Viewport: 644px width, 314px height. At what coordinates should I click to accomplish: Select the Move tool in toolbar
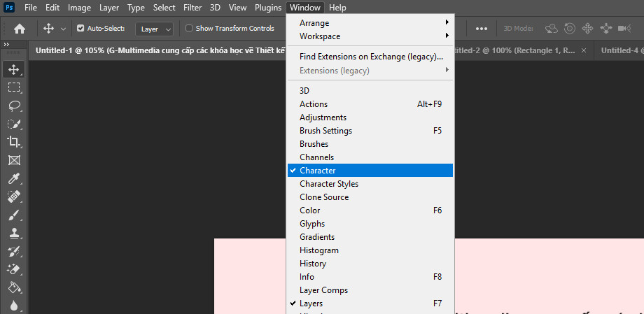(14, 69)
